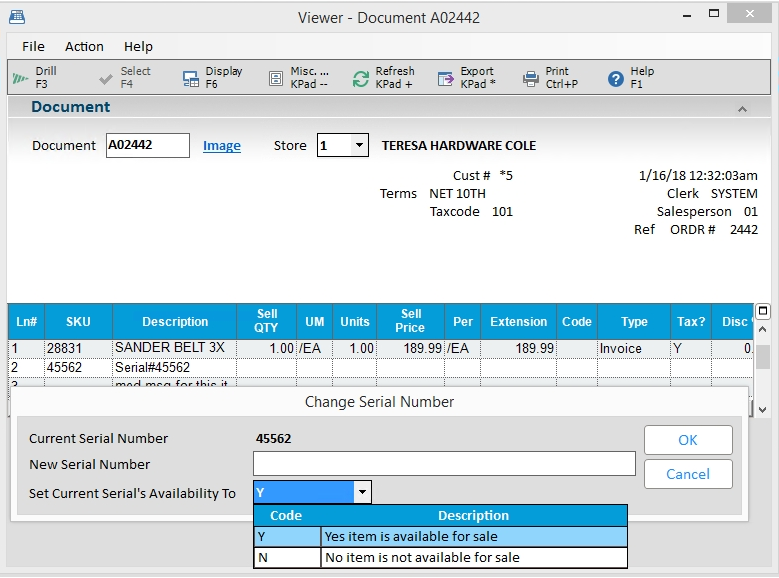
Task: Click the Image link
Action: (221, 146)
